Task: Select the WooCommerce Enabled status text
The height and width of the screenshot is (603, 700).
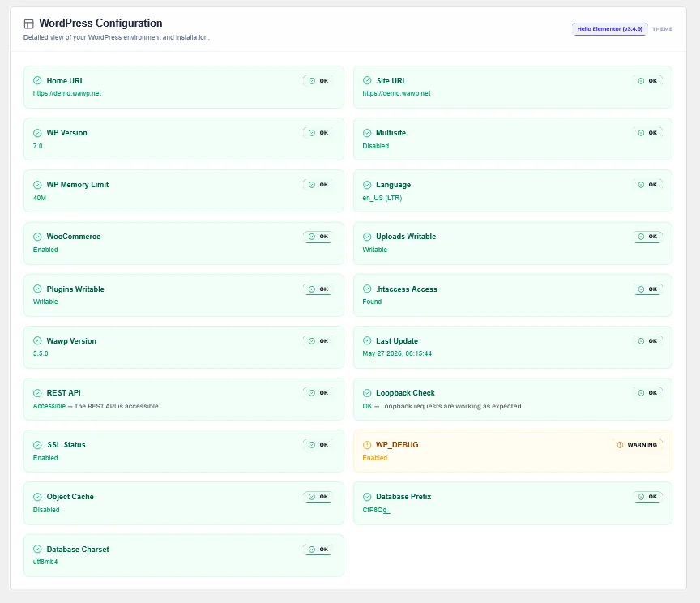Action: pos(45,250)
